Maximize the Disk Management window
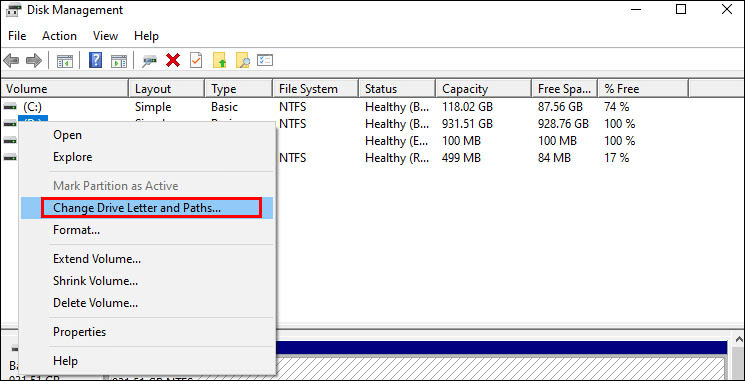This screenshot has height=381, width=745. click(681, 9)
